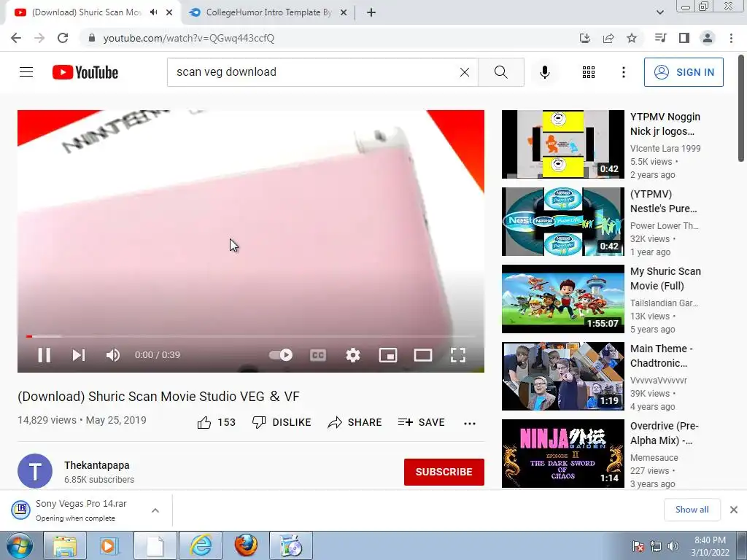Show all downloads
This screenshot has height=560, width=747.
point(692,510)
